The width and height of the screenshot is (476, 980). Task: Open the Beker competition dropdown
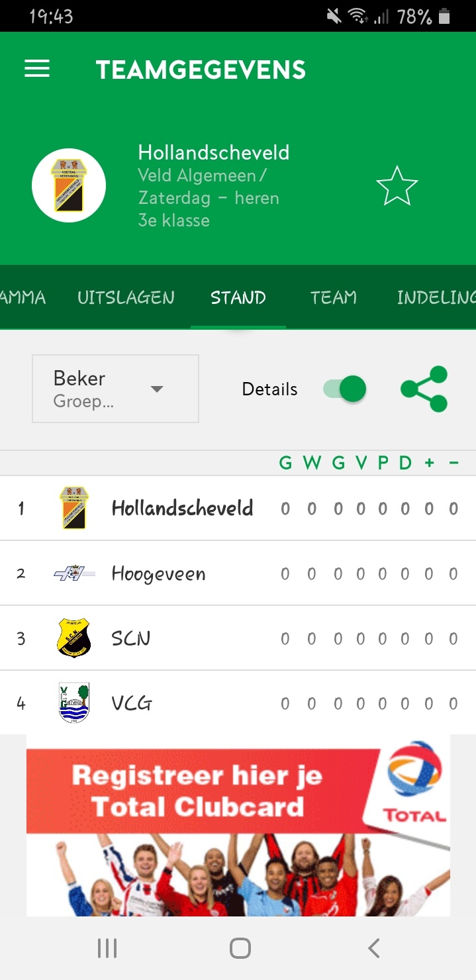(x=115, y=389)
